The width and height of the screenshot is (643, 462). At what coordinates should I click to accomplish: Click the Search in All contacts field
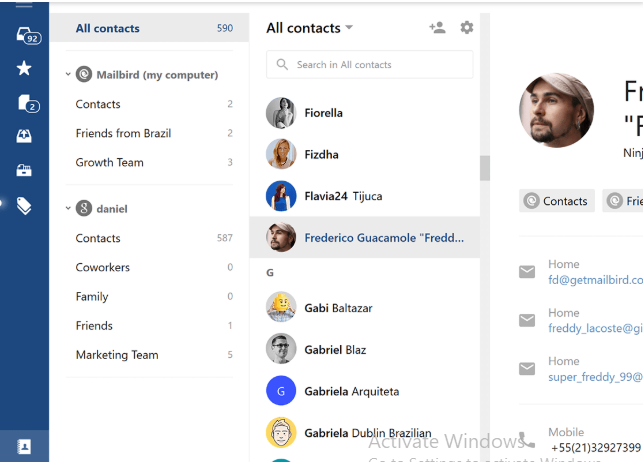pos(369,64)
